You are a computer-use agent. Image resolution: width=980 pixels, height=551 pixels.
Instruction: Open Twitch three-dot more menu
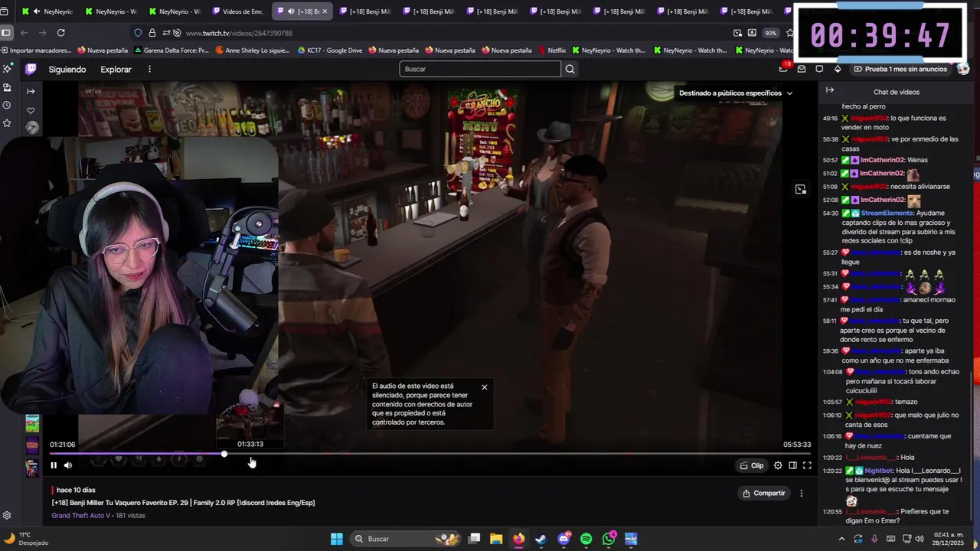pyautogui.click(x=149, y=69)
